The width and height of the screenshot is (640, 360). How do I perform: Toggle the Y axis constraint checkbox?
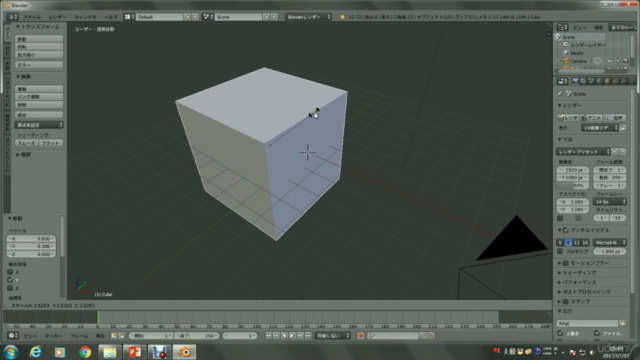click(10, 280)
